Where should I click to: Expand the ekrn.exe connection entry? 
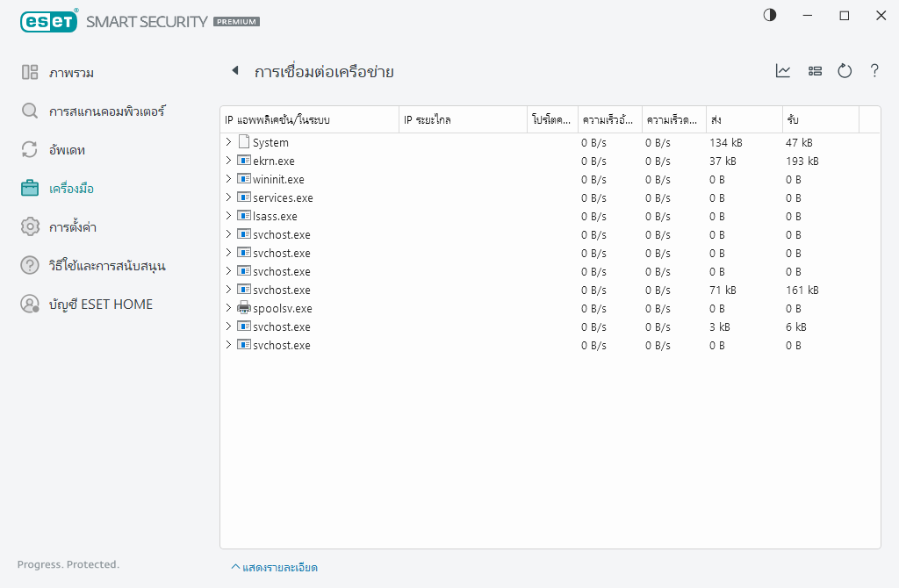point(230,161)
